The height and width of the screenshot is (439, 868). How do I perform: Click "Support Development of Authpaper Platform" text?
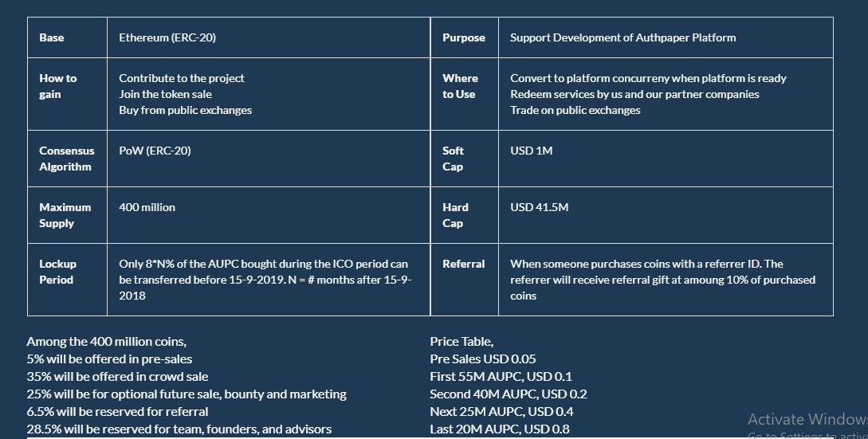623,37
